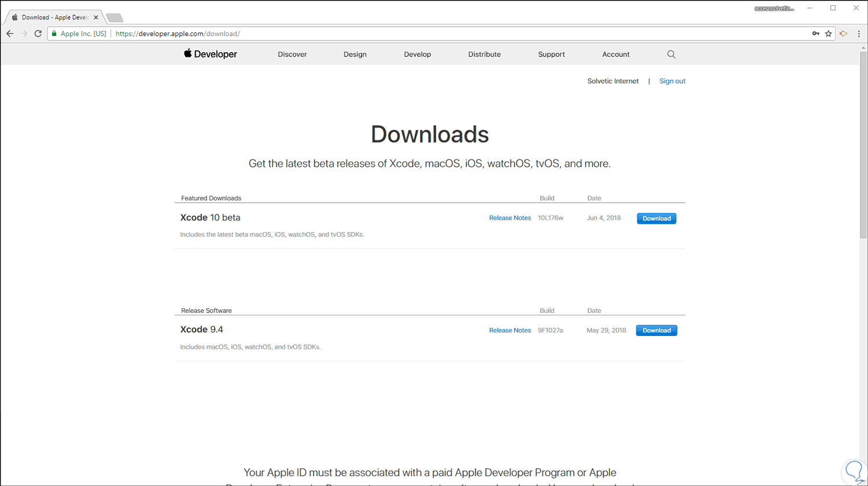This screenshot has width=868, height=486.
Task: Download Xcode 10 beta
Action: pos(657,218)
